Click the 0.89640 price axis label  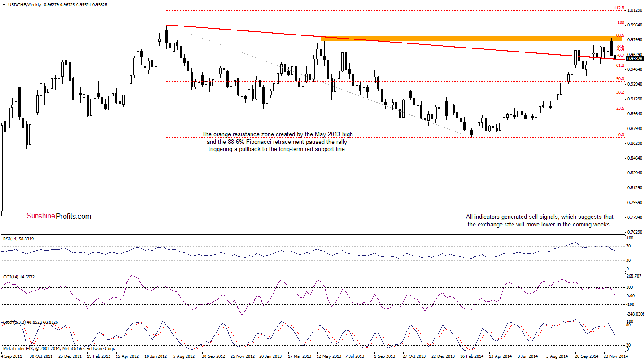pyautogui.click(x=635, y=114)
